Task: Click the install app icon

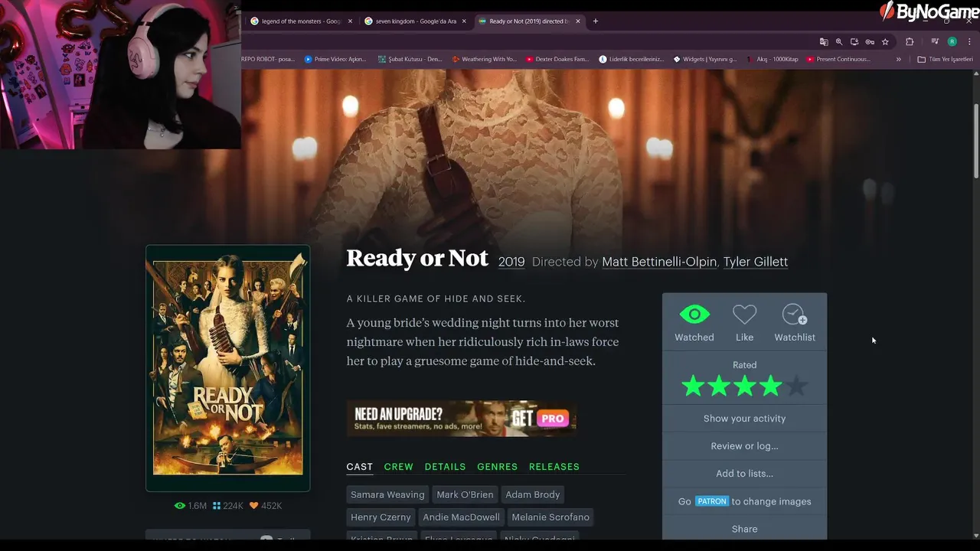Action: tap(854, 42)
